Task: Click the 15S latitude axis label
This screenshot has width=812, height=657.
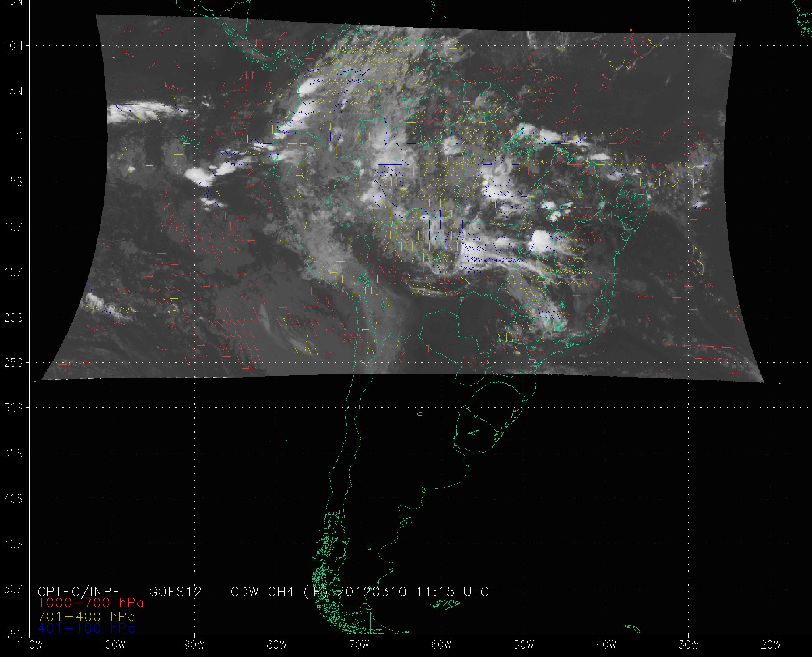Action: coord(13,272)
